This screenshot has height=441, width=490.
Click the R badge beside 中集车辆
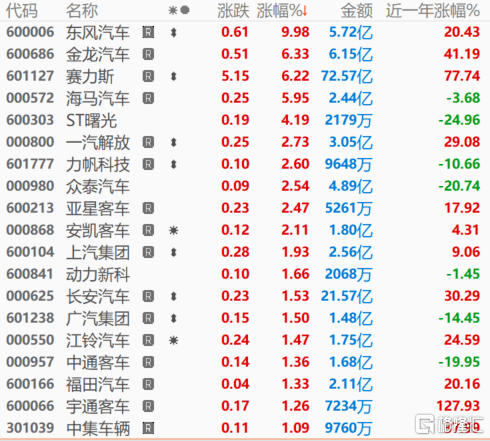[148, 428]
